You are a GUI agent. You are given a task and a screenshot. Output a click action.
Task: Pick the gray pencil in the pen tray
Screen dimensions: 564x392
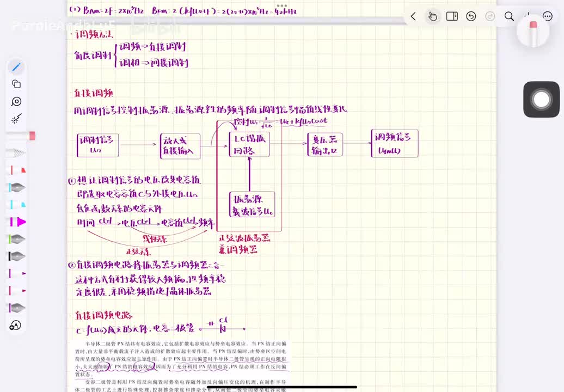[17, 153]
